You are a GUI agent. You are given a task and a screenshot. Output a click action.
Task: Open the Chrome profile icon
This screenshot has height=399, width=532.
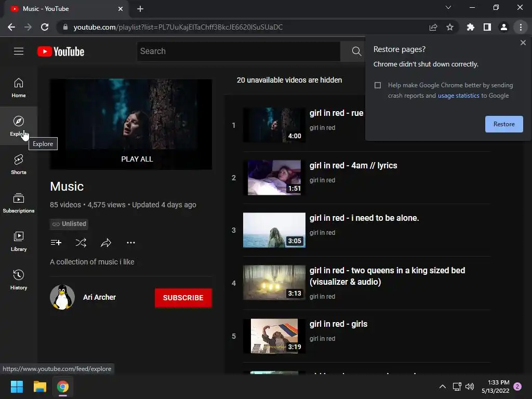tap(504, 27)
